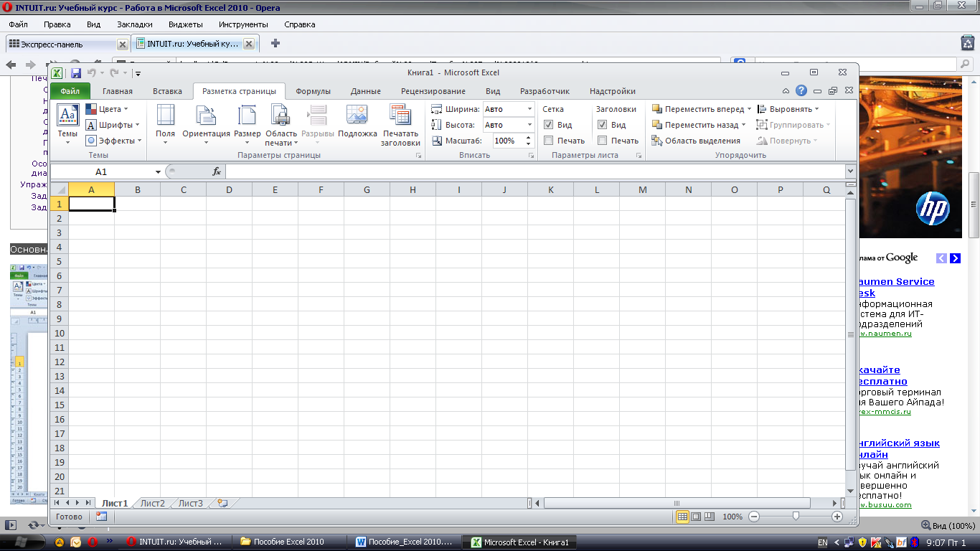This screenshot has width=980, height=551.
Task: Switch to the Рецензирование ribbon tab
Action: tap(433, 91)
